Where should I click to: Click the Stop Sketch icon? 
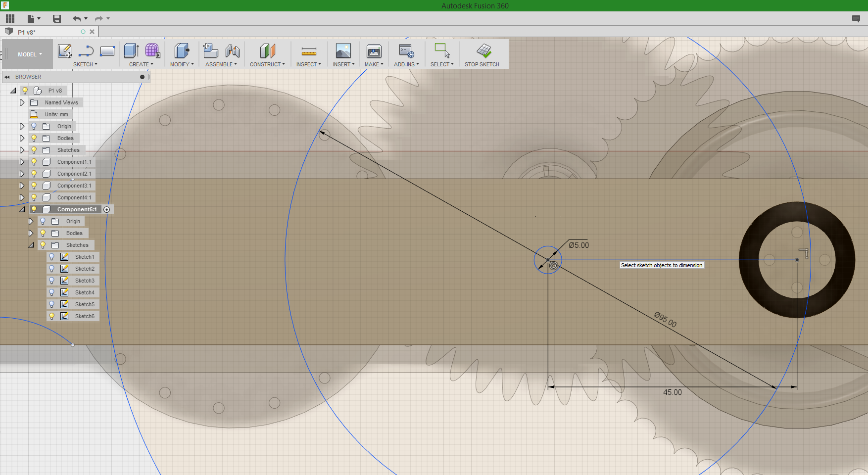[484, 50]
